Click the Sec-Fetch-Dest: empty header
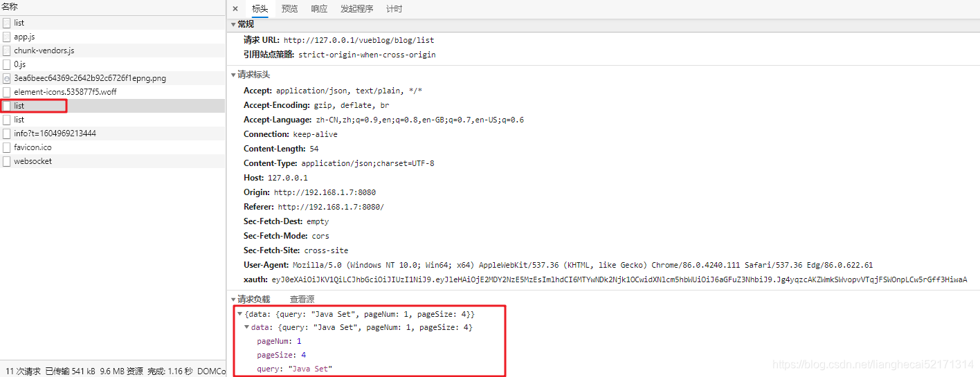This screenshot has height=377, width=980. (x=287, y=221)
